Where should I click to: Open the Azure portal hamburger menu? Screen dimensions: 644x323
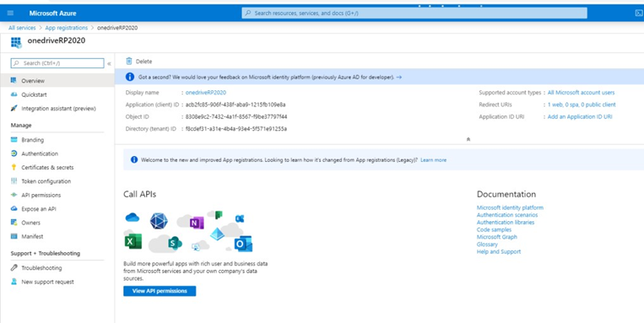[10, 13]
